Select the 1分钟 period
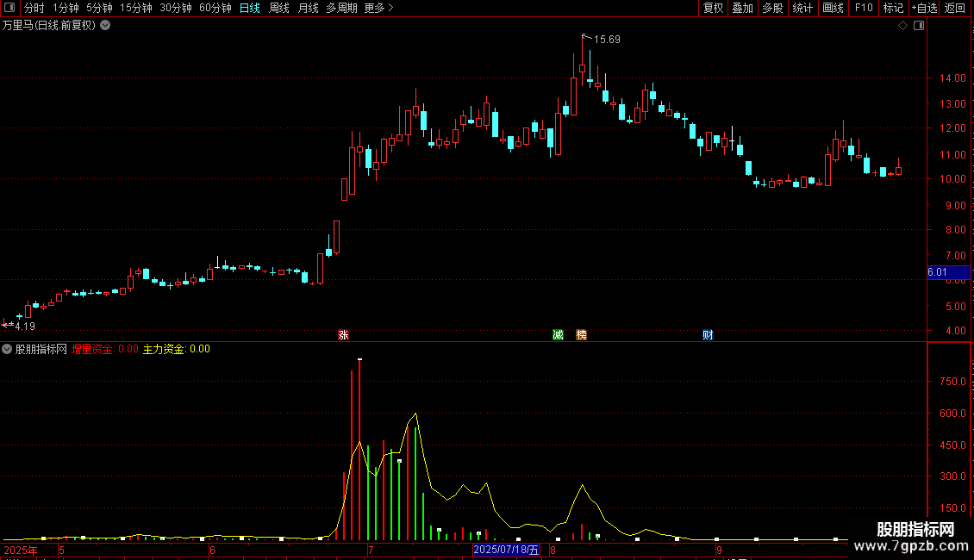Image resolution: width=974 pixels, height=560 pixels. pyautogui.click(x=66, y=8)
